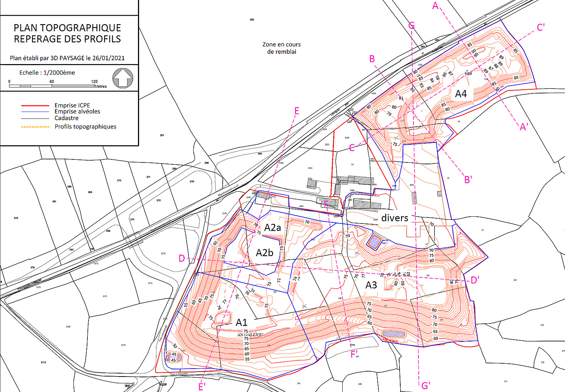Click the orange dashed Profils topographiques legend line
The height and width of the screenshot is (392, 565).
(x=35, y=127)
